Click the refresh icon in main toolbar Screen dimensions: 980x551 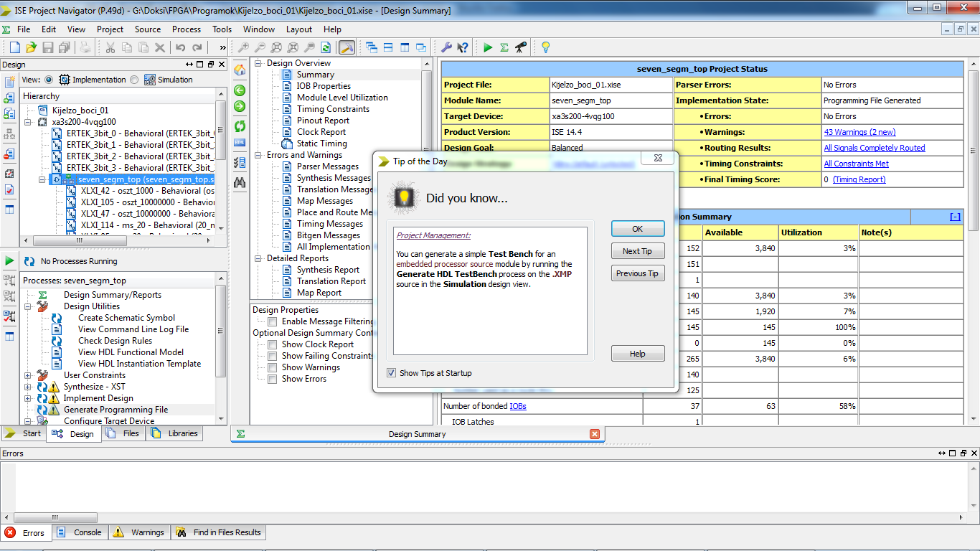pos(326,47)
